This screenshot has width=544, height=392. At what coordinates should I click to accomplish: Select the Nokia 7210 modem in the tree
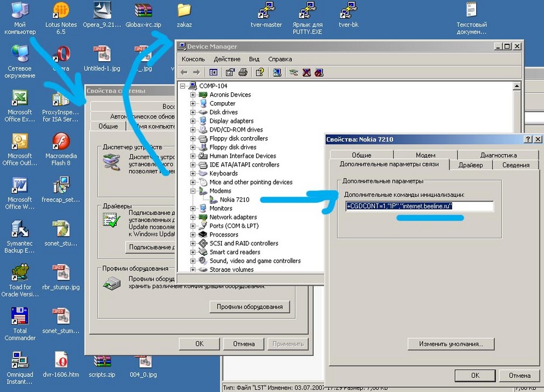[234, 200]
